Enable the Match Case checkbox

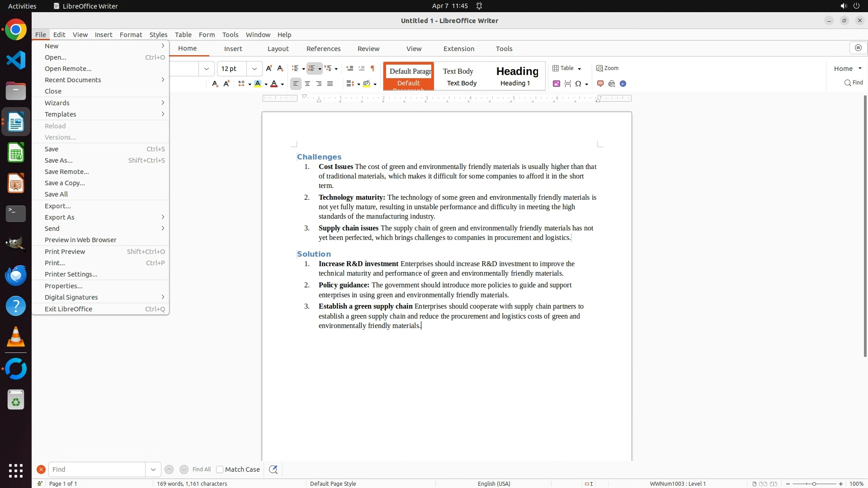(x=220, y=469)
